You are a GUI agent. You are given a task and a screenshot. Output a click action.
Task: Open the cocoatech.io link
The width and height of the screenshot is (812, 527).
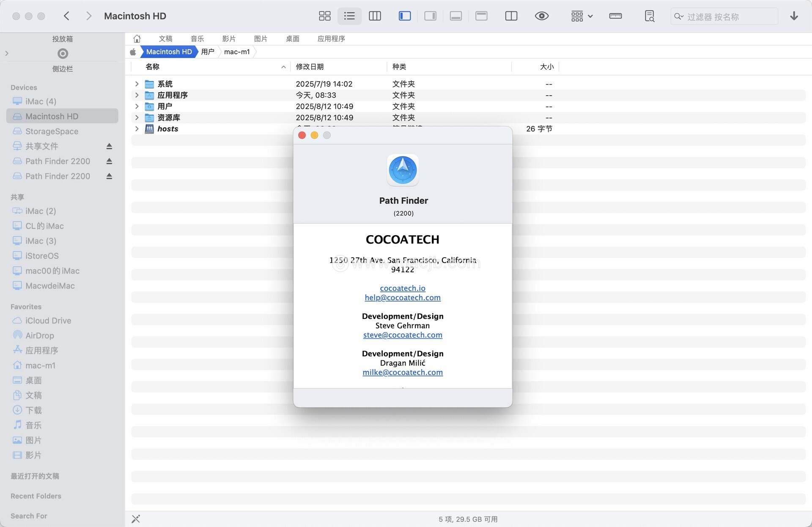pos(403,288)
